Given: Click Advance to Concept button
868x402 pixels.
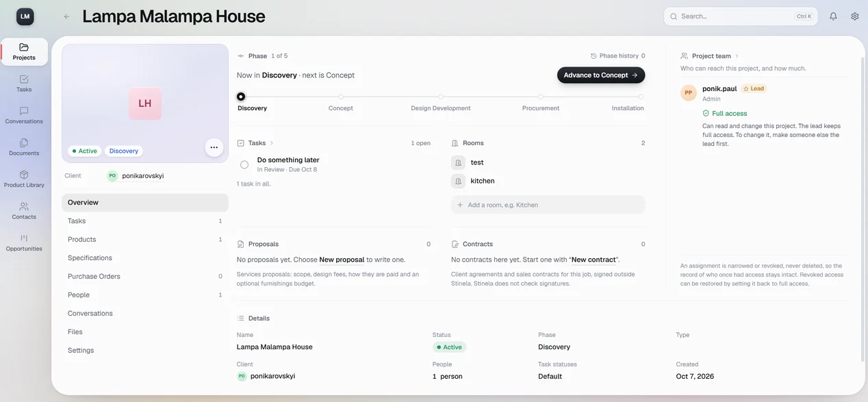Looking at the screenshot, I should (x=601, y=75).
